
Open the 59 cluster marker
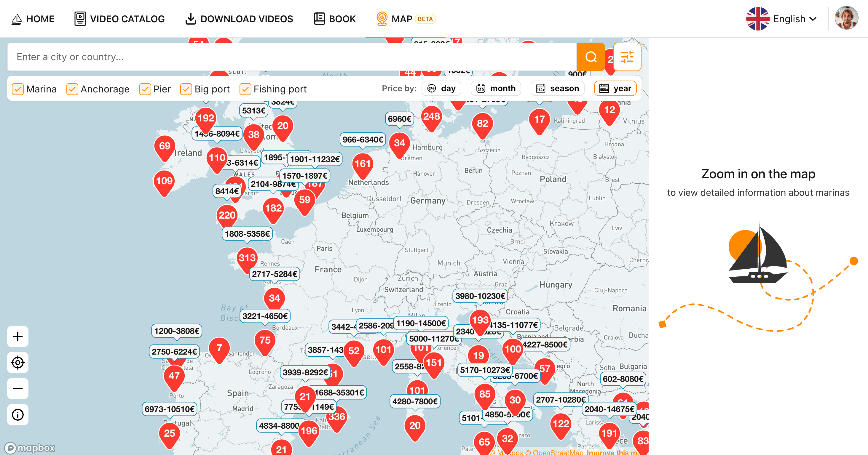(x=305, y=202)
